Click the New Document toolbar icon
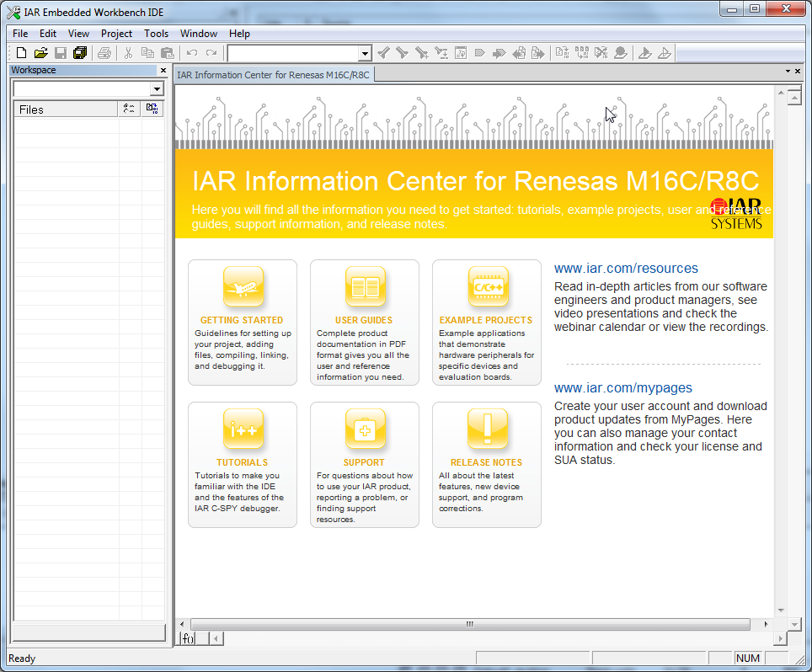This screenshot has height=672, width=812. pyautogui.click(x=22, y=53)
